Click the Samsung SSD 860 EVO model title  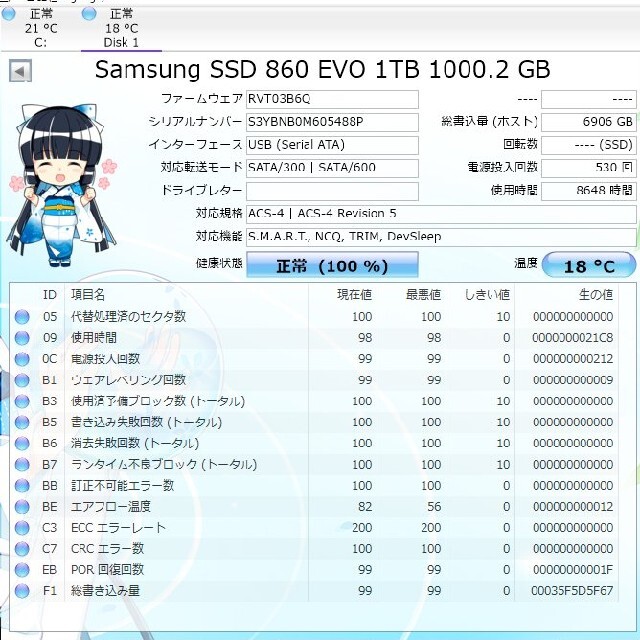(x=322, y=69)
